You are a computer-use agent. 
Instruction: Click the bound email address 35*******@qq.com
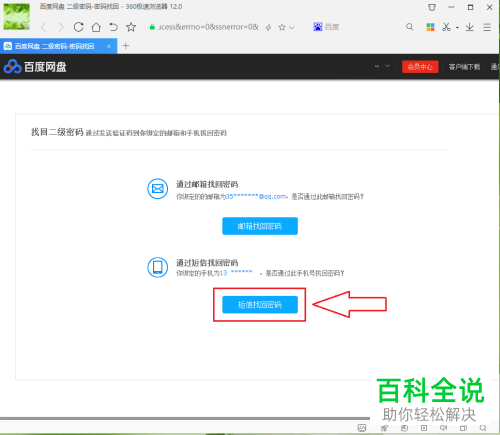(x=256, y=196)
